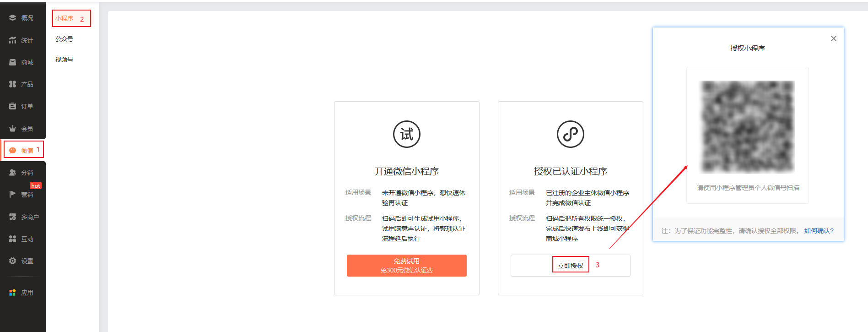Click the 微信 WeChat icon in sidebar
The image size is (868, 332).
12,150
